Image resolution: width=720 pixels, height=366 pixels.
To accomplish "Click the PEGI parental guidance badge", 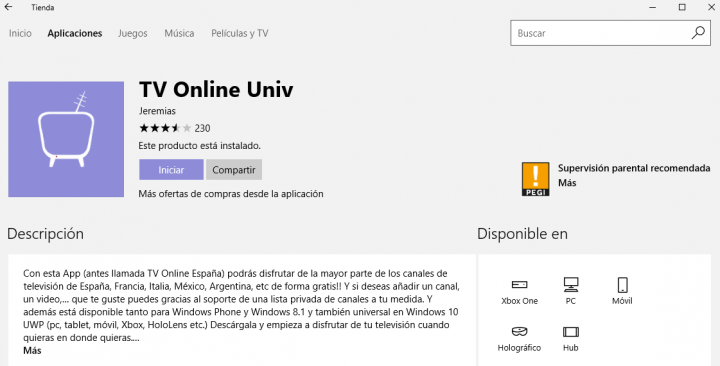I will [x=535, y=179].
